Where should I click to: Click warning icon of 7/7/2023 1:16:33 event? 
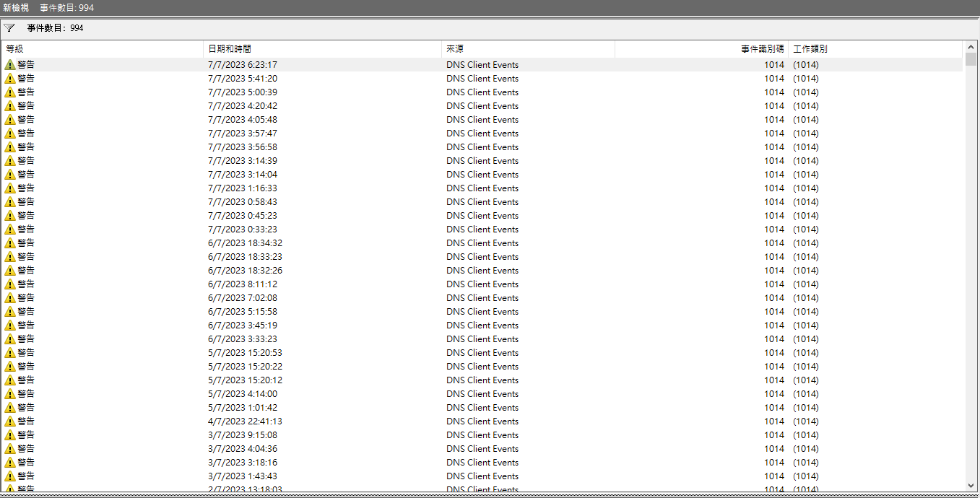[10, 188]
